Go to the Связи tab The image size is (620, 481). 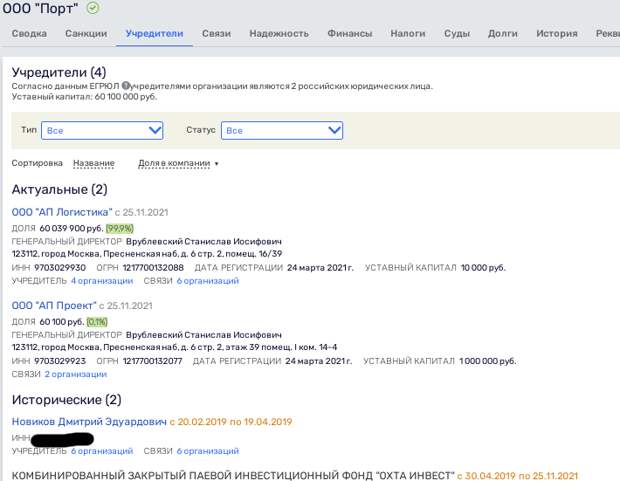click(216, 34)
